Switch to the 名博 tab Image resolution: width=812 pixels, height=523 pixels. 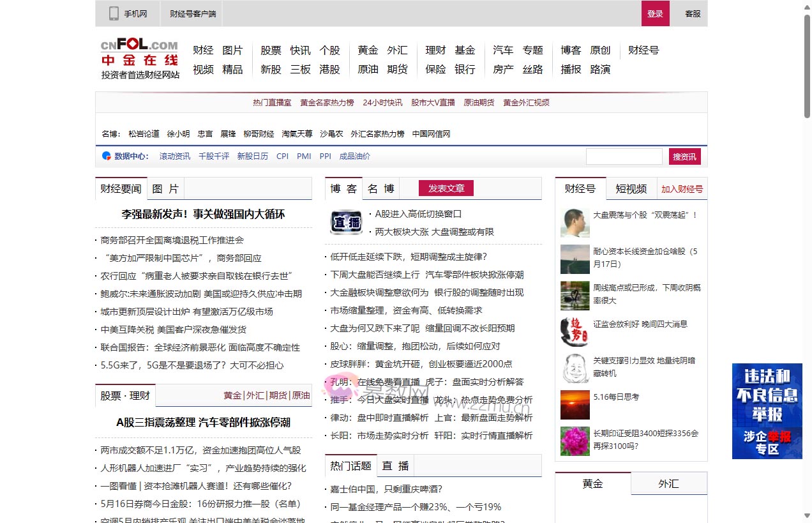pyautogui.click(x=381, y=188)
